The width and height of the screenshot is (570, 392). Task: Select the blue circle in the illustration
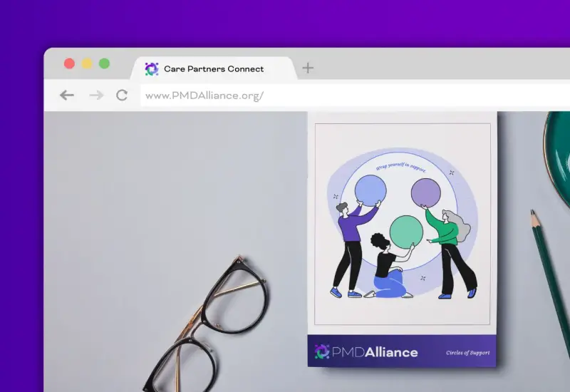pyautogui.click(x=370, y=190)
